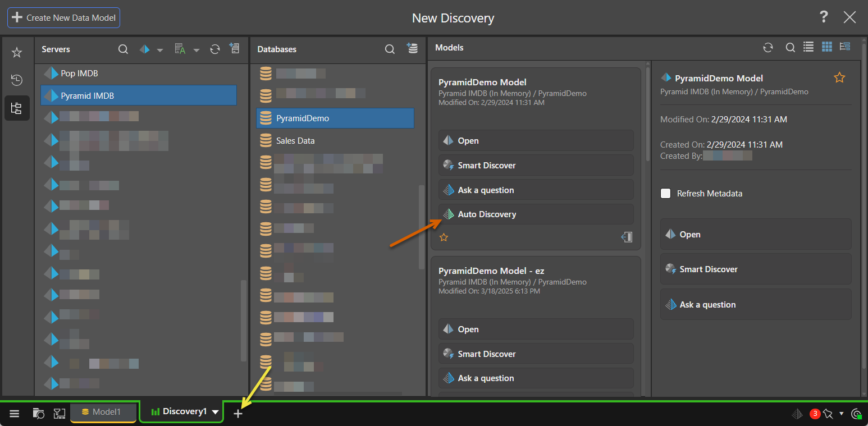
Task: Enable the Refresh Metadata checkbox
Action: click(x=666, y=194)
